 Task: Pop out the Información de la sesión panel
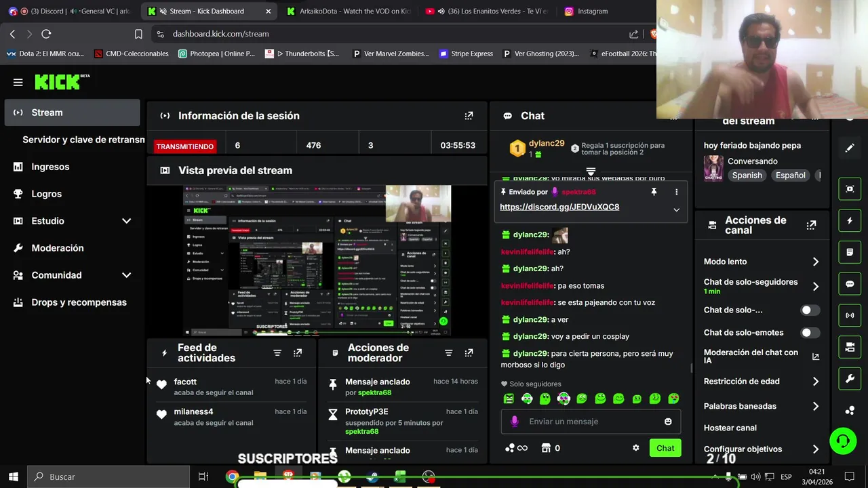[x=469, y=116]
